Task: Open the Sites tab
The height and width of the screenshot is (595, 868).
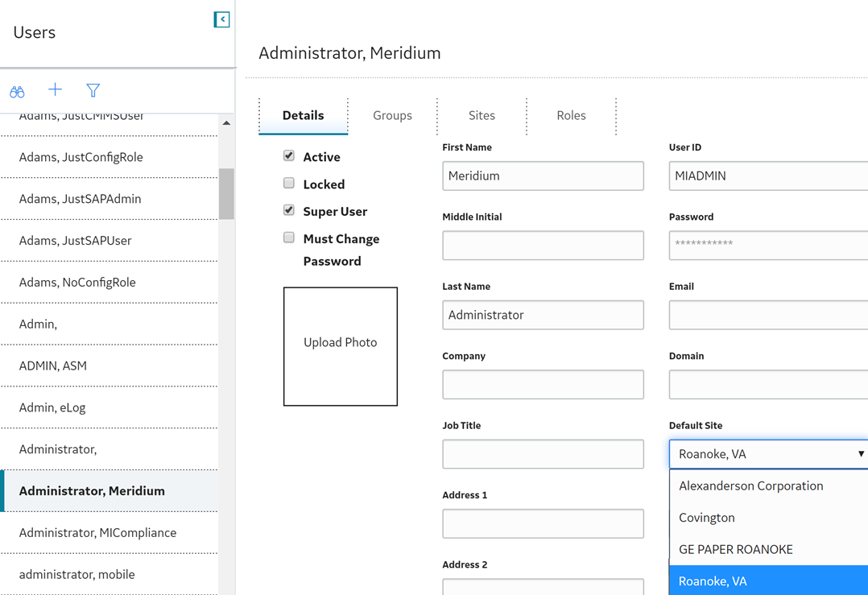Action: 482,115
